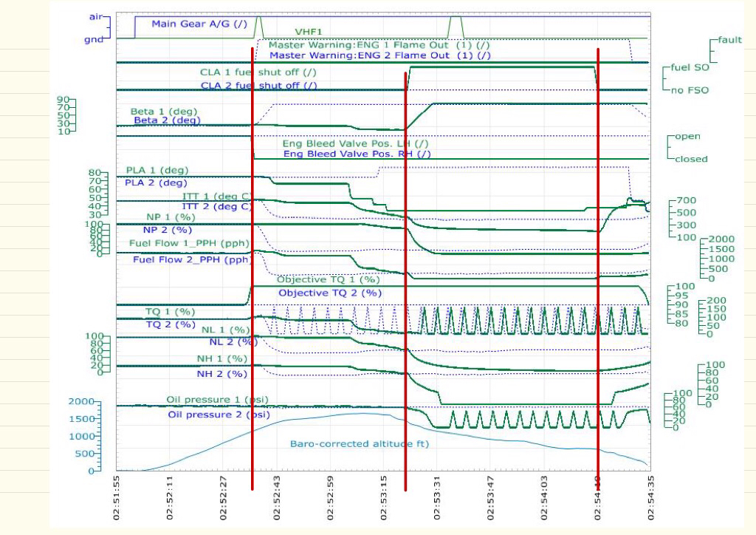Click the CLA 1 fuel shut off label
This screenshot has height=535, width=756.
click(x=258, y=73)
